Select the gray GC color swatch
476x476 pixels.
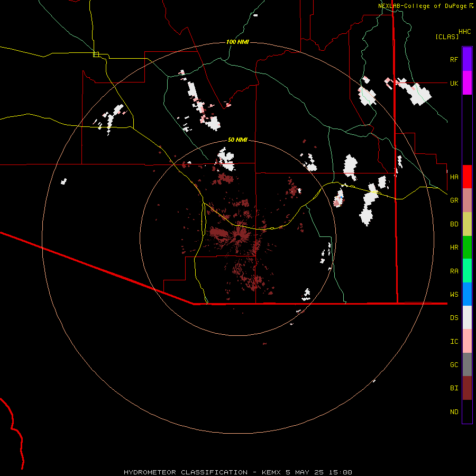click(467, 364)
